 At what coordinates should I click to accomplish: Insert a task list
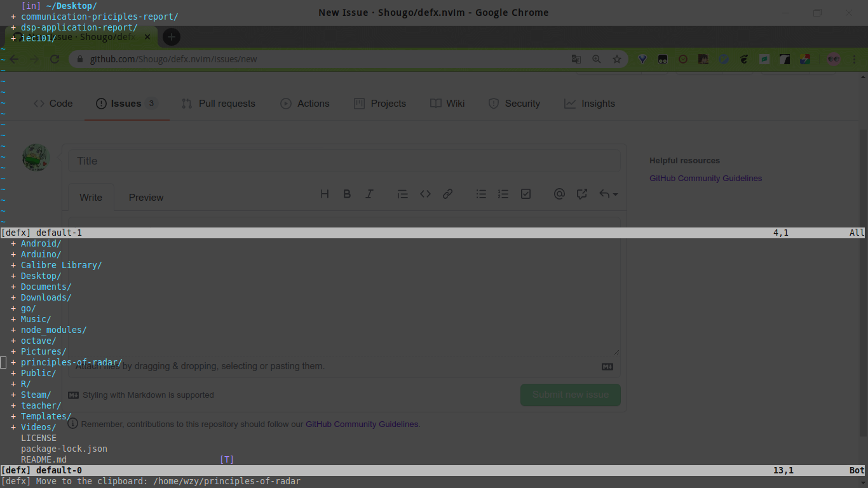pyautogui.click(x=526, y=194)
